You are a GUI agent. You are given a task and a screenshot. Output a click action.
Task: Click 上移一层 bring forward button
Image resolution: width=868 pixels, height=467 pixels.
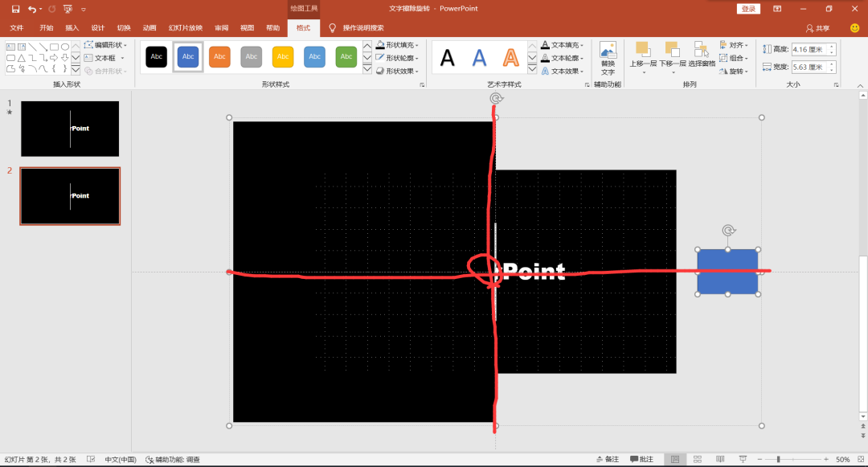click(x=643, y=58)
